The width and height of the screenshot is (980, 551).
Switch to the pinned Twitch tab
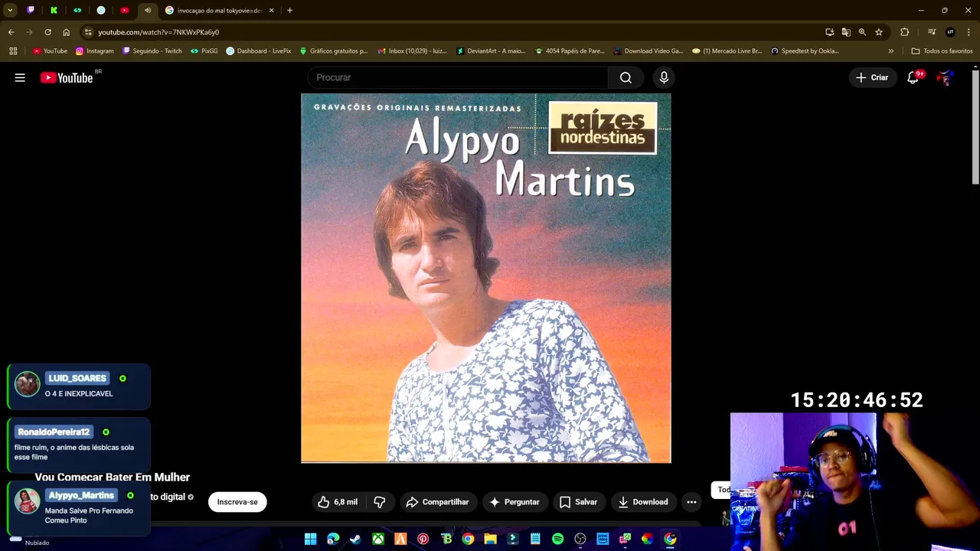tap(31, 11)
